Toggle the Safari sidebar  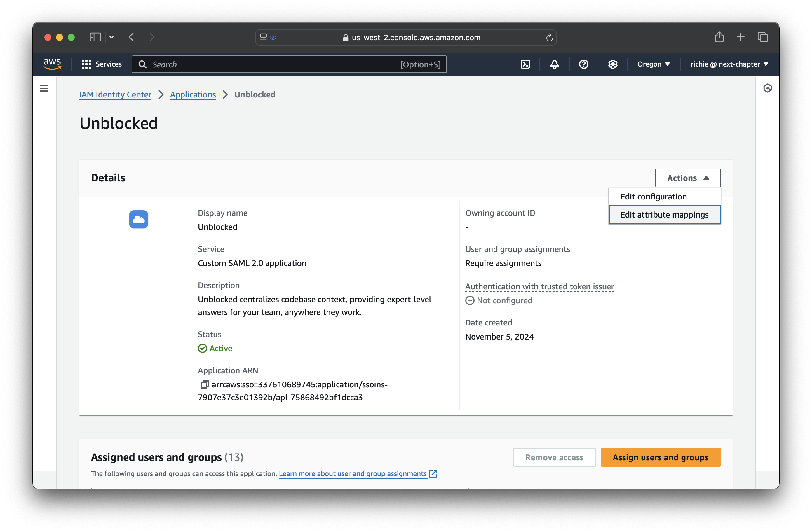point(95,37)
